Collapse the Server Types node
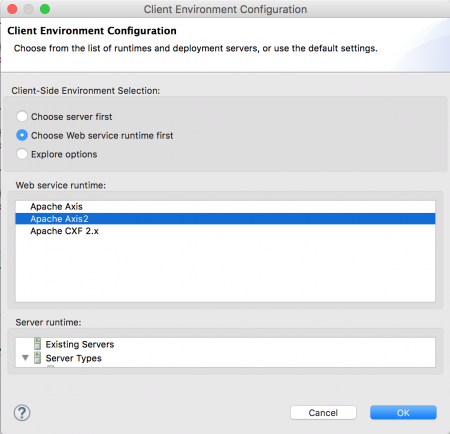This screenshot has height=434, width=450. (25, 358)
